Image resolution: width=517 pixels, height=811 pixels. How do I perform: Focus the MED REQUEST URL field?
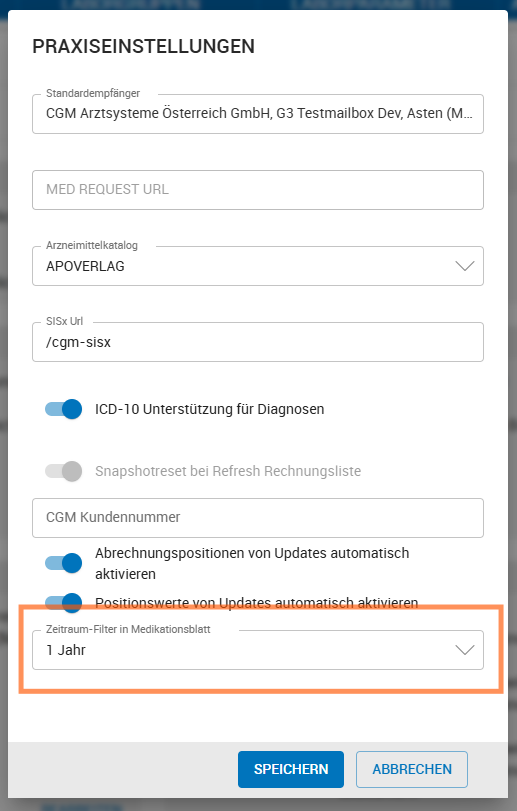258,190
